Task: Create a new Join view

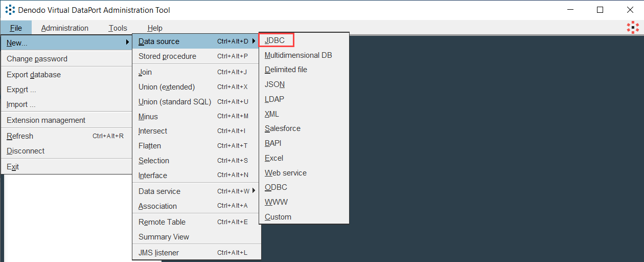Action: point(197,72)
